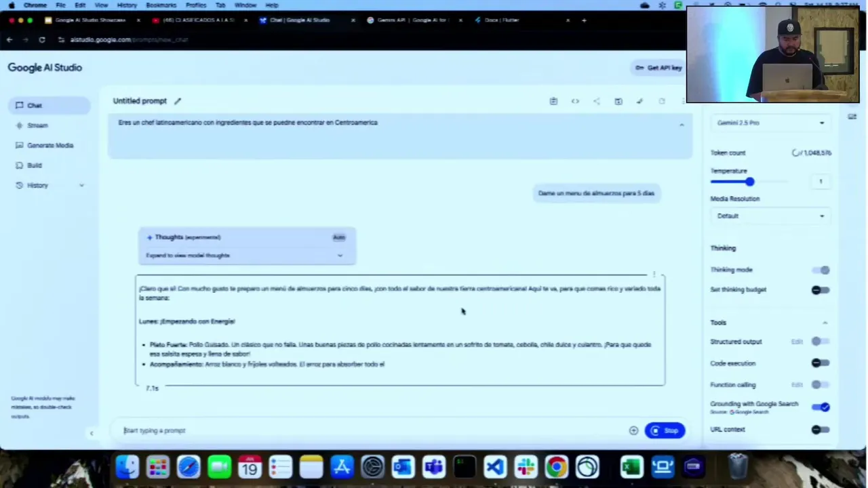The height and width of the screenshot is (488, 868).
Task: Click the Share prompt icon
Action: click(x=597, y=101)
